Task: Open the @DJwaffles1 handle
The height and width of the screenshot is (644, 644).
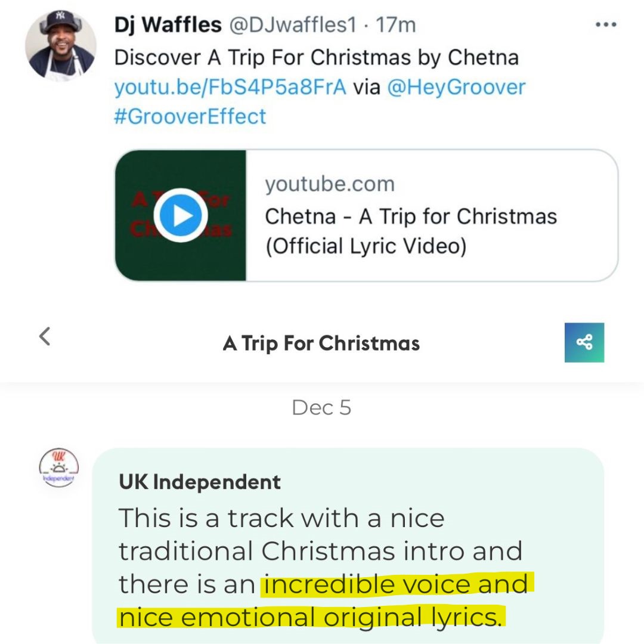Action: (x=293, y=24)
